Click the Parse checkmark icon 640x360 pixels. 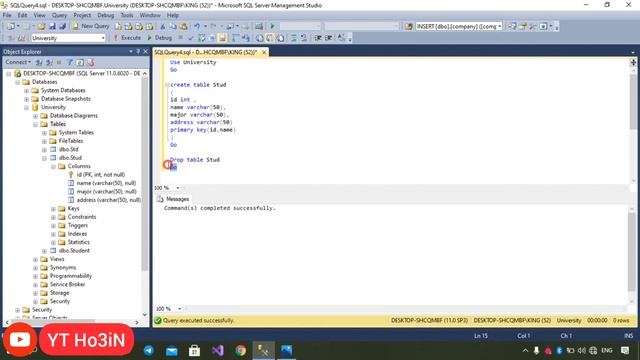click(x=191, y=38)
